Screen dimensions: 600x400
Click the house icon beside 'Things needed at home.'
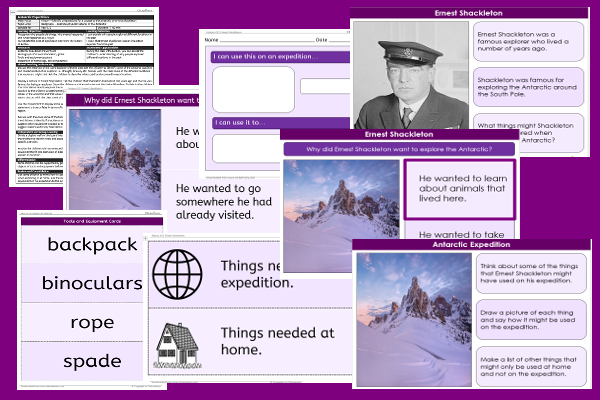pos(177,345)
